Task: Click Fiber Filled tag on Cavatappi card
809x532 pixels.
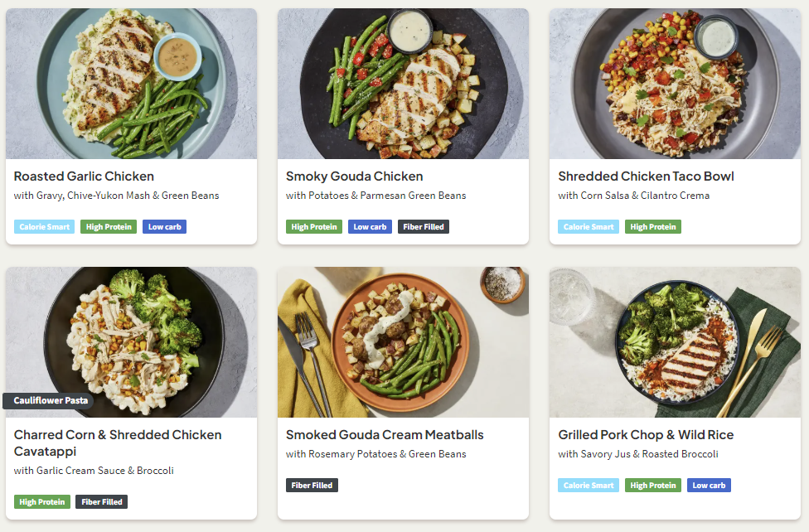Action: (x=101, y=502)
